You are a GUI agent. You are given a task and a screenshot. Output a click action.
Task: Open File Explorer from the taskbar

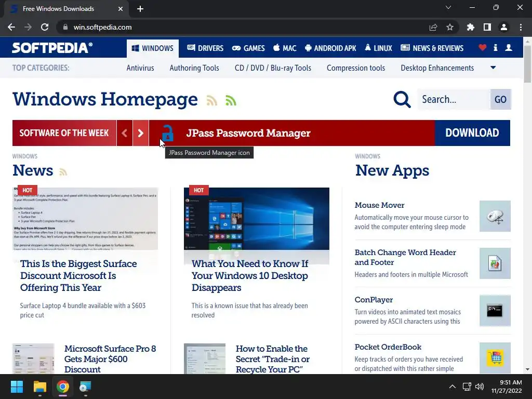(39, 387)
